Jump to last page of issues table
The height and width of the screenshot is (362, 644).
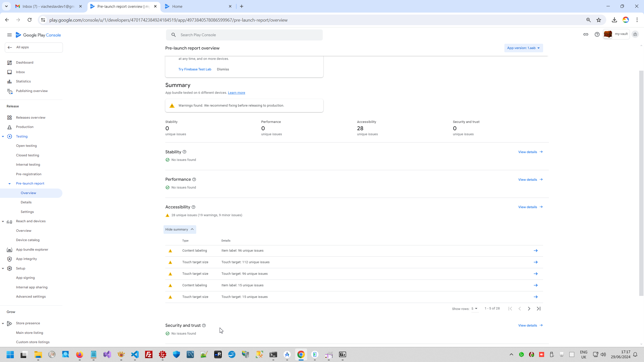coord(539,309)
